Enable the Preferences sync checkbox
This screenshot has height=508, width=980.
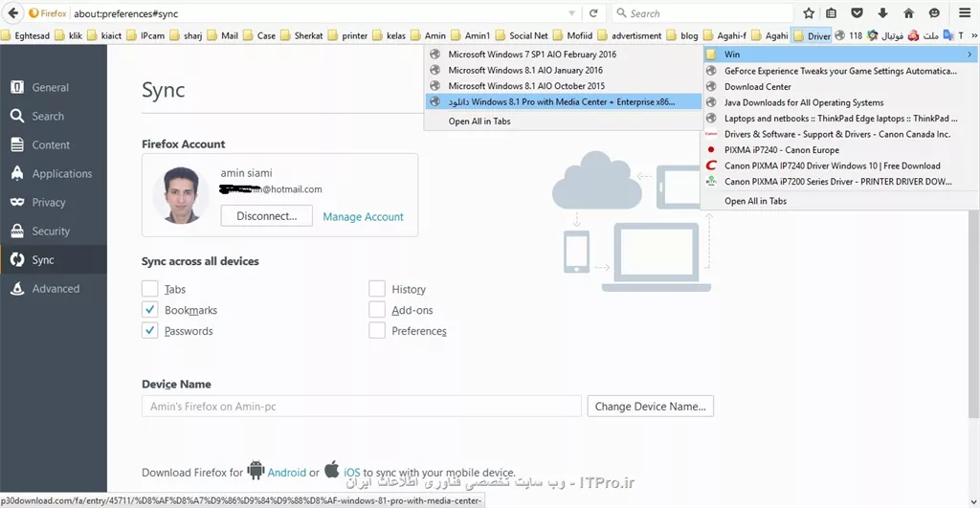point(377,330)
